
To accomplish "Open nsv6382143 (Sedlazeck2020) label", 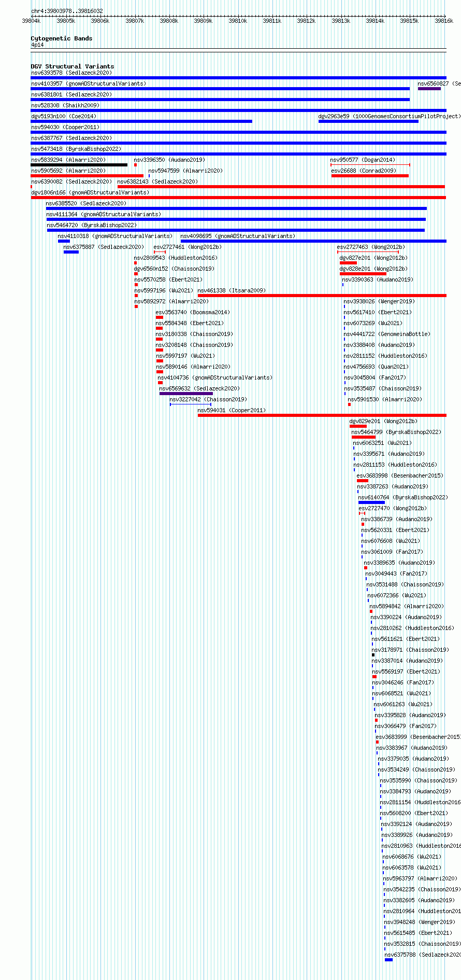I will pos(157,181).
